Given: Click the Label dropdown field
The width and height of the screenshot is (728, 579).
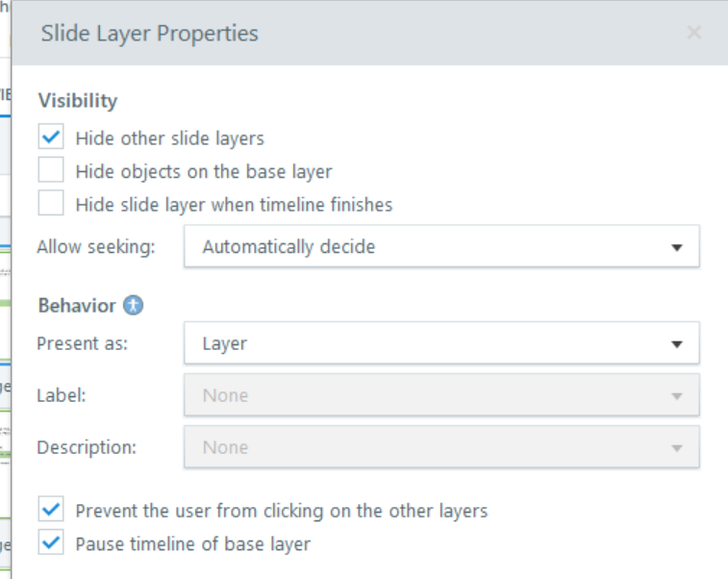Looking at the screenshot, I should click(440, 395).
